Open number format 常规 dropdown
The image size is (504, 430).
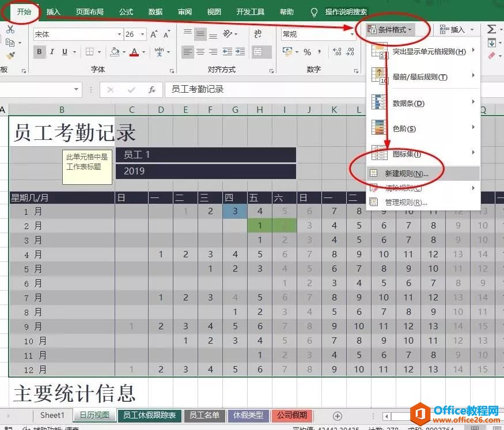pos(352,35)
